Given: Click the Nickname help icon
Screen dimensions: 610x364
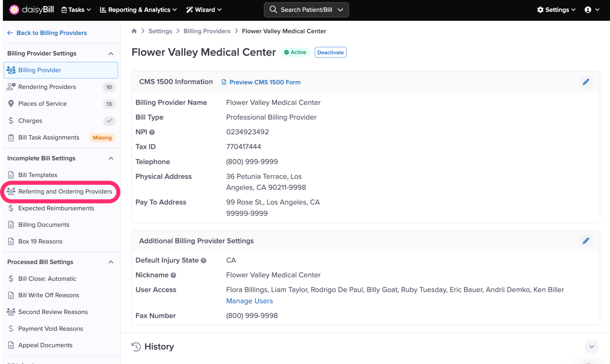Looking at the screenshot, I should coord(173,275).
